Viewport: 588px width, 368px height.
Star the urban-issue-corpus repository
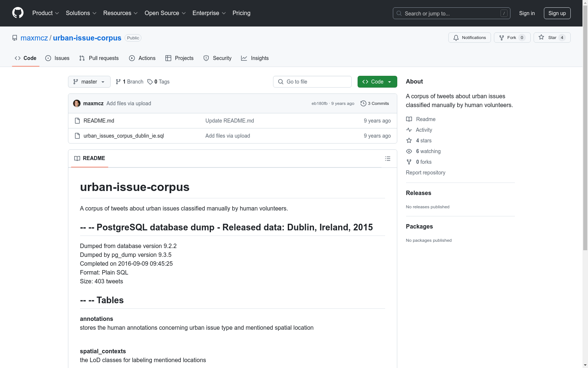pos(552,38)
